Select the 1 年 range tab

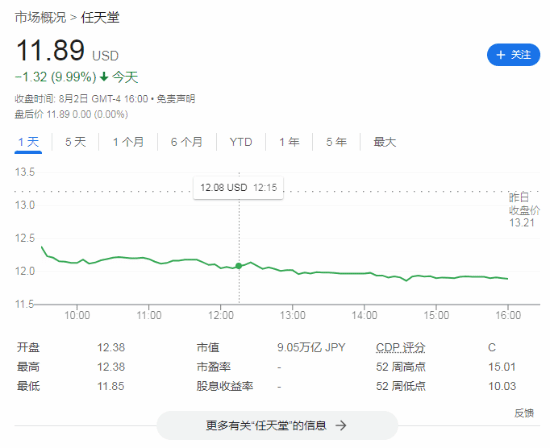(289, 142)
